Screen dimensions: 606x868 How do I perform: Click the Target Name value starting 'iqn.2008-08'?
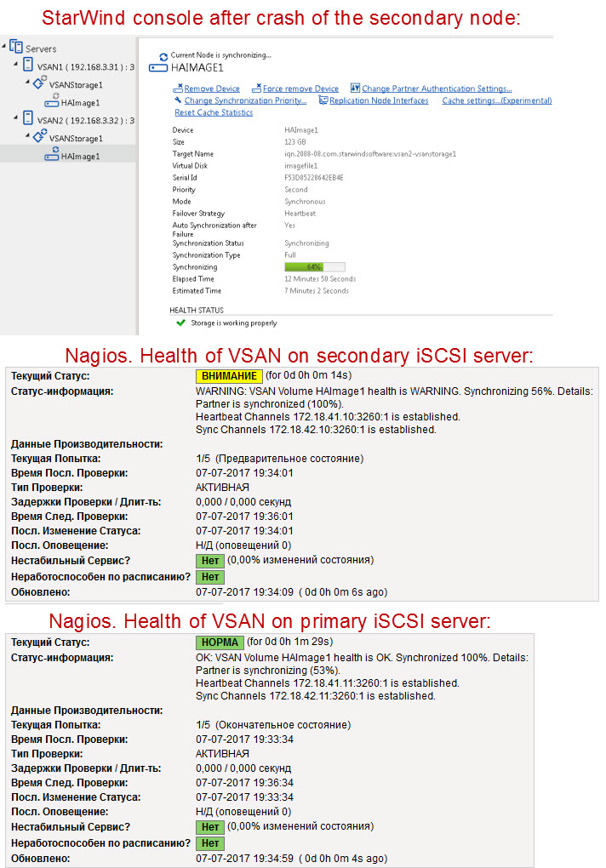coord(370,154)
